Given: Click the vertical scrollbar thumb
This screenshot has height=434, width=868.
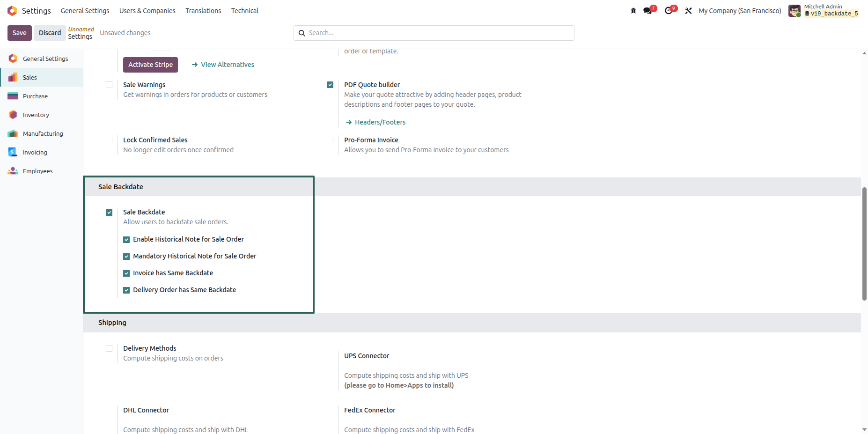Looking at the screenshot, I should pos(864,243).
